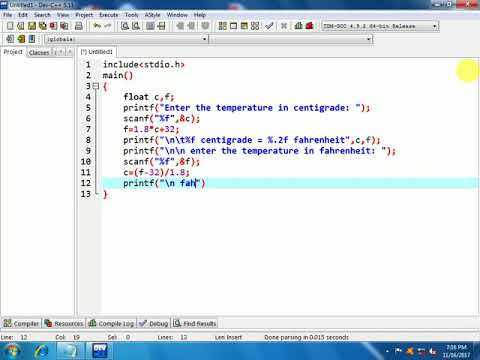The height and width of the screenshot is (360, 480).
Task: Open the (globals) scope dropdown
Action: click(x=204, y=39)
